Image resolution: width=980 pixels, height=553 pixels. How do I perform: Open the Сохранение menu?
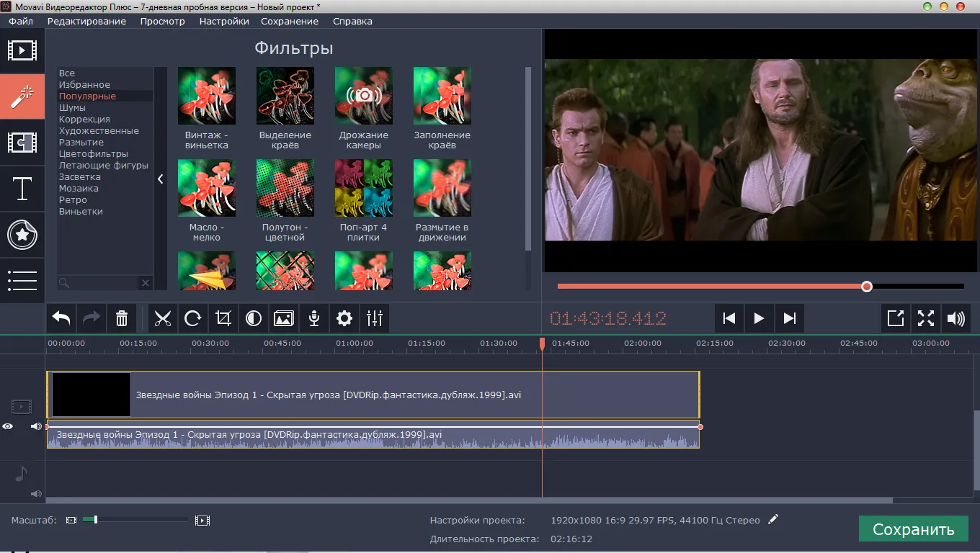point(290,21)
